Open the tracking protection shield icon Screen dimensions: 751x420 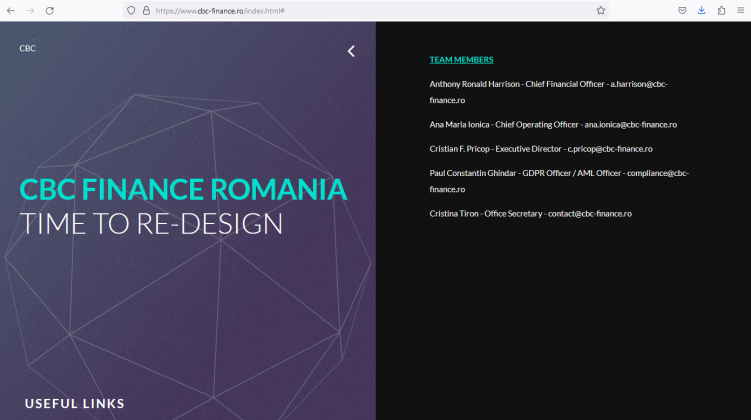point(131,10)
